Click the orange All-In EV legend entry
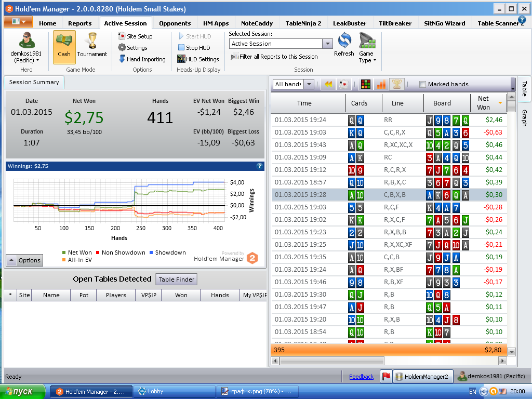Screen dimensions: 532x399 77,260
